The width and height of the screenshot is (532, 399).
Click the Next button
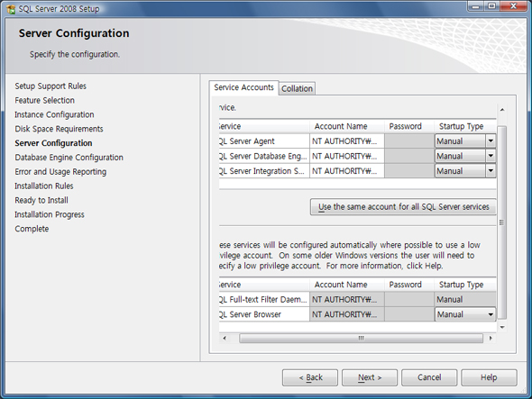click(370, 377)
